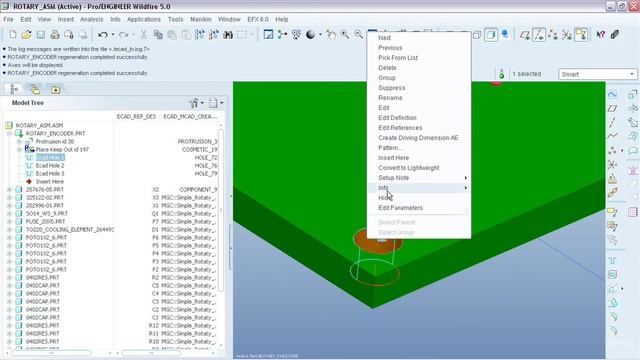Click the ECAD_REF_DES column header
The height and width of the screenshot is (360, 640).
[136, 117]
